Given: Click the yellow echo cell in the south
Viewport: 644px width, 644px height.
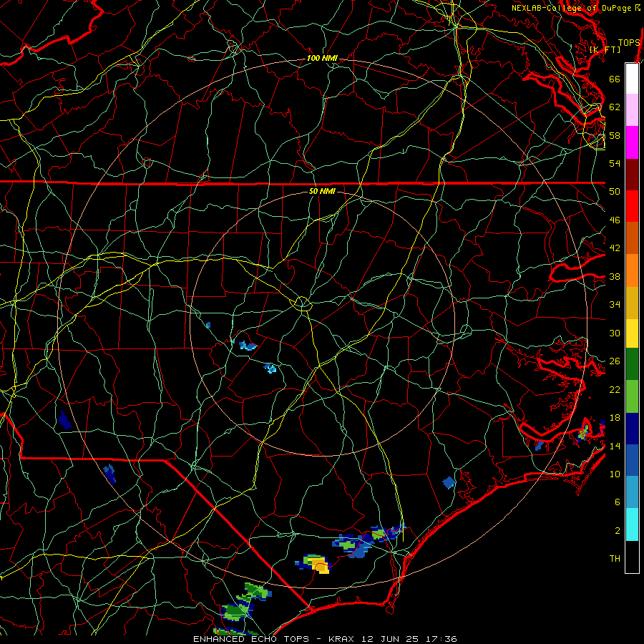Looking at the screenshot, I should (320, 565).
